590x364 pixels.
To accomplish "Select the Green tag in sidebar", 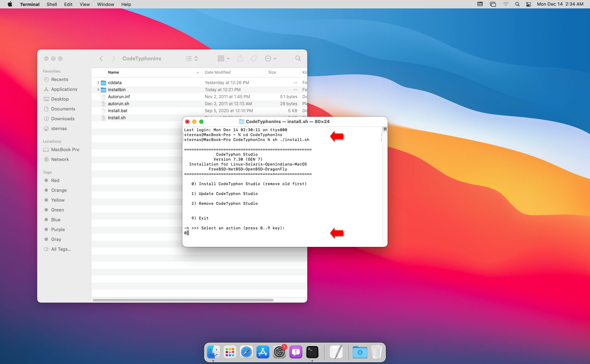I will (54, 210).
